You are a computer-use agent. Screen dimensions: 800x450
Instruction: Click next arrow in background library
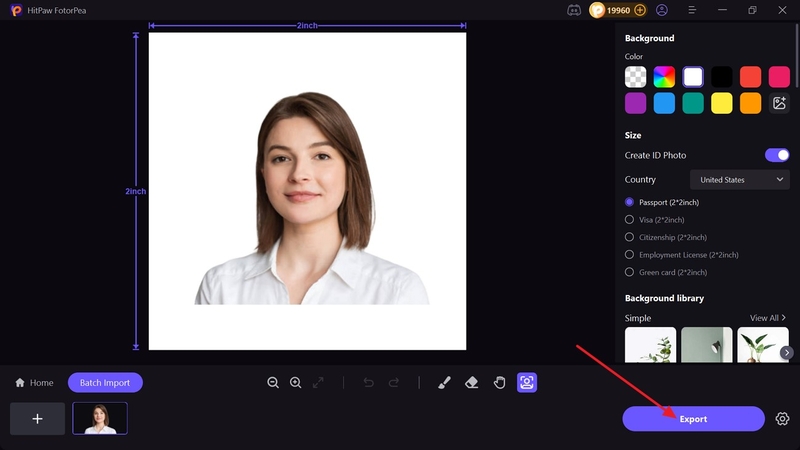coord(787,353)
